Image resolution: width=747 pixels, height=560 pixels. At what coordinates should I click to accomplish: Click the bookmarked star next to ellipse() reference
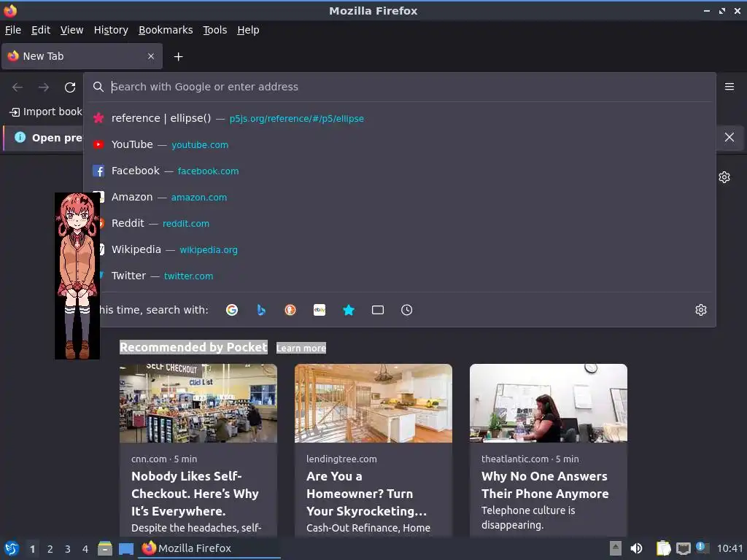[x=98, y=118]
